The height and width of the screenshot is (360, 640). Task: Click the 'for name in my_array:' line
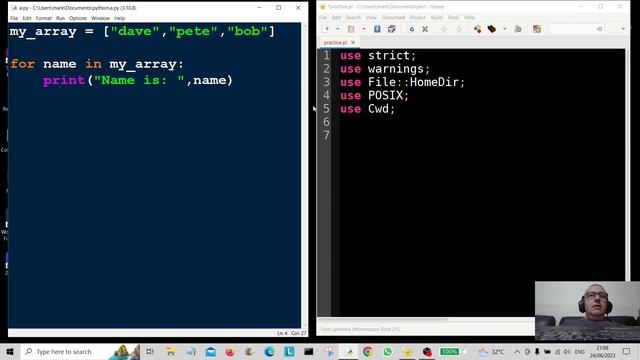coord(97,64)
